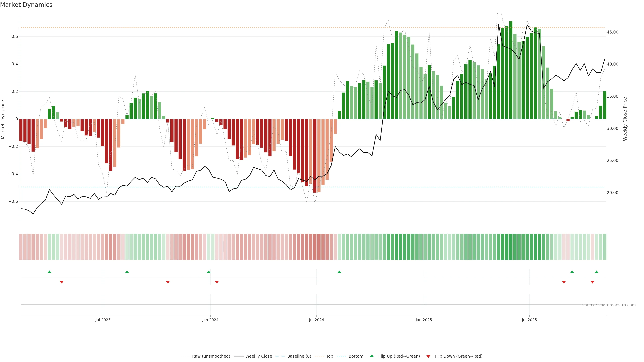Click the 45.00 weekly close price tick label
Screen dimensions: 644x362
coord(612,32)
